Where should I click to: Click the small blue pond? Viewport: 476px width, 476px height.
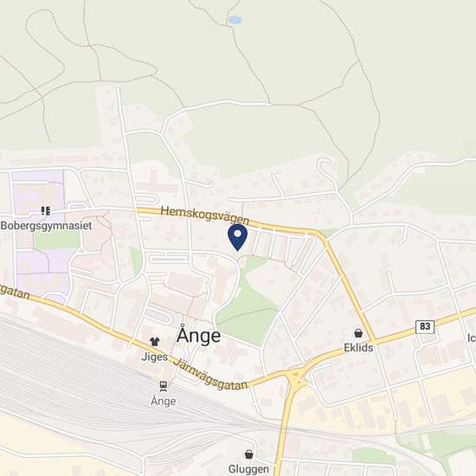point(235,21)
